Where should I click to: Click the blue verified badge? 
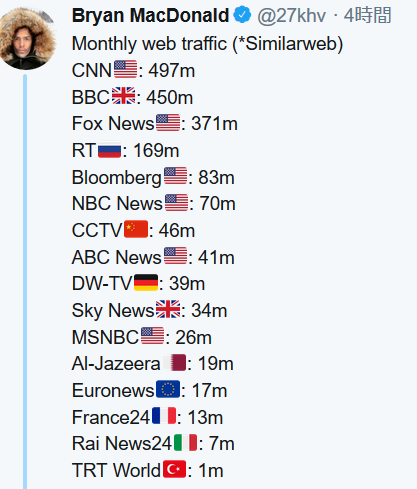(x=242, y=15)
